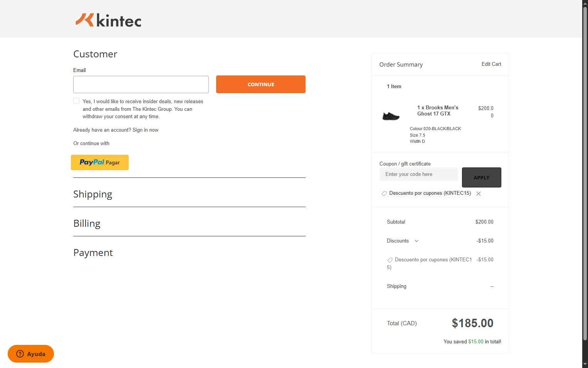Viewport: 588px width, 368px height.
Task: Tick the insider deals email consent checkbox
Action: point(76,101)
